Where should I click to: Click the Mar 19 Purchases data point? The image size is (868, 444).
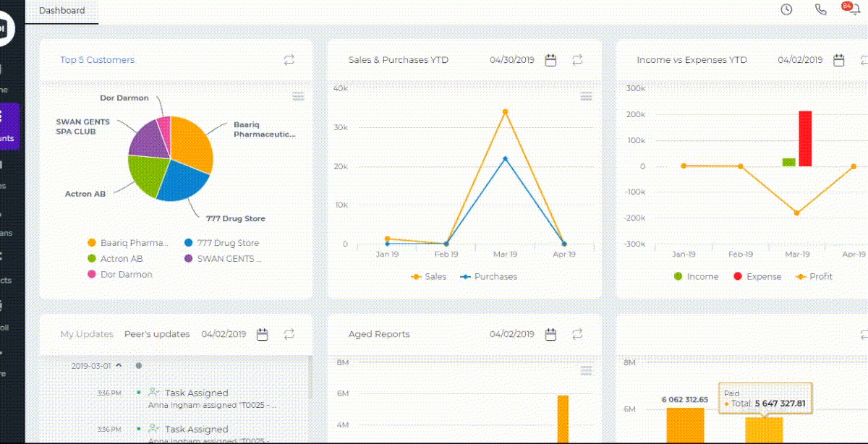coord(505,158)
